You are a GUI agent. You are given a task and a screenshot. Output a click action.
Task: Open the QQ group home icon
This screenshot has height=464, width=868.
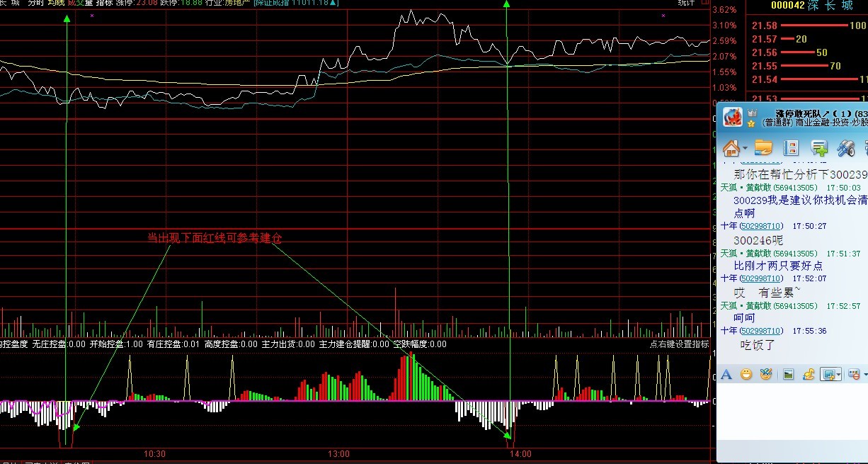pyautogui.click(x=731, y=148)
